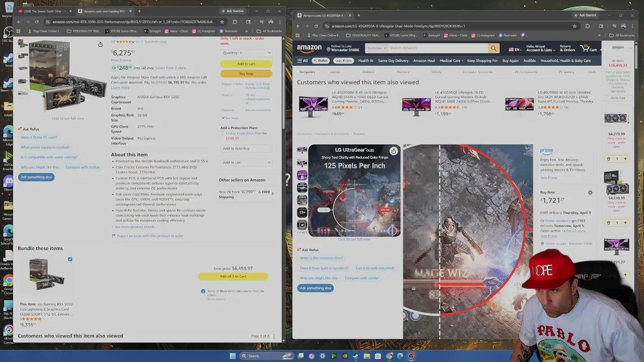Remove first cart sidebar item with trash icon

pyautogui.click(x=608, y=159)
